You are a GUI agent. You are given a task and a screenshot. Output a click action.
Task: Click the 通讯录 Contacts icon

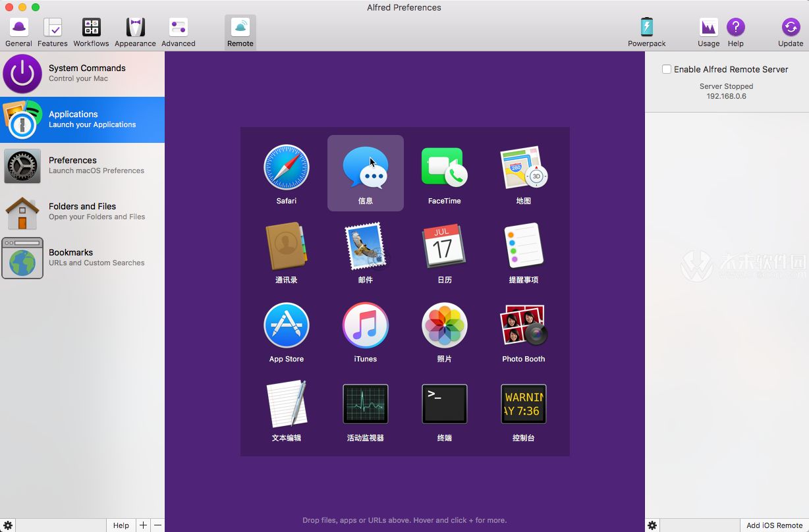pyautogui.click(x=287, y=246)
